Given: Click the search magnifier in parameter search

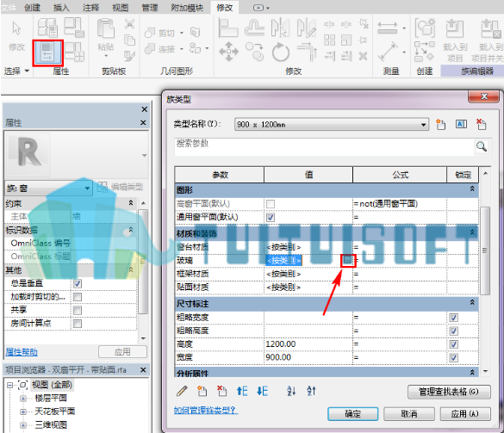Looking at the screenshot, I should pos(482,146).
